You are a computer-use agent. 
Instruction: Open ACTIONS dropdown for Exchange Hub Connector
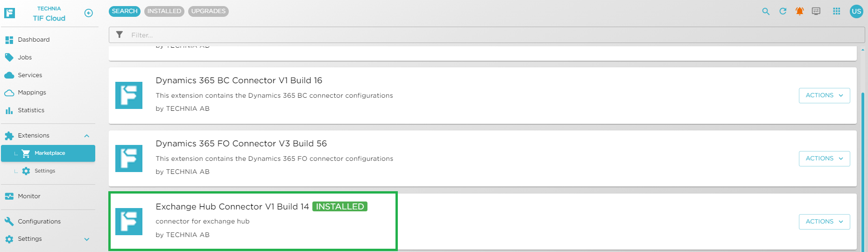pyautogui.click(x=824, y=222)
